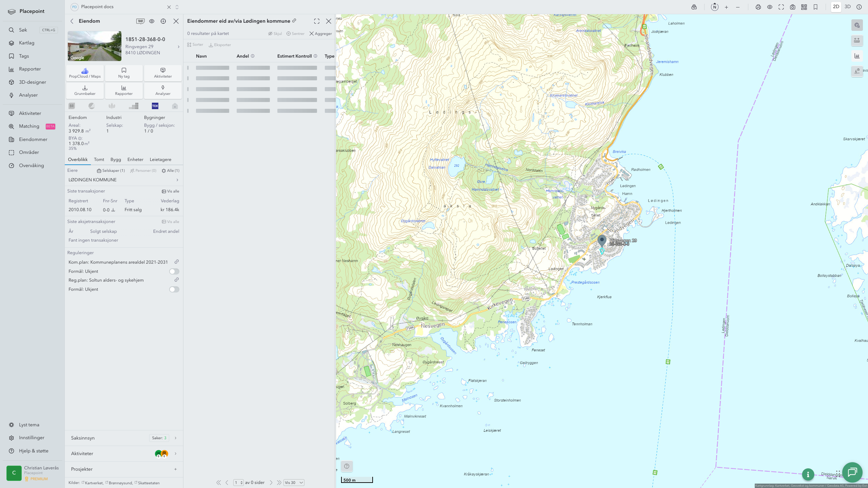Expand results panel to fullscreen
Screen dimensions: 868x488
coord(317,21)
